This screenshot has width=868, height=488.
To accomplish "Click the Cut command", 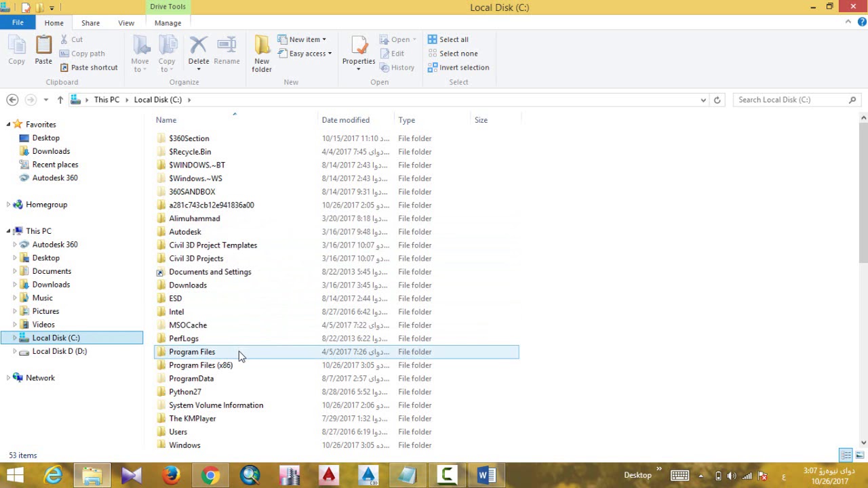I will (x=71, y=39).
